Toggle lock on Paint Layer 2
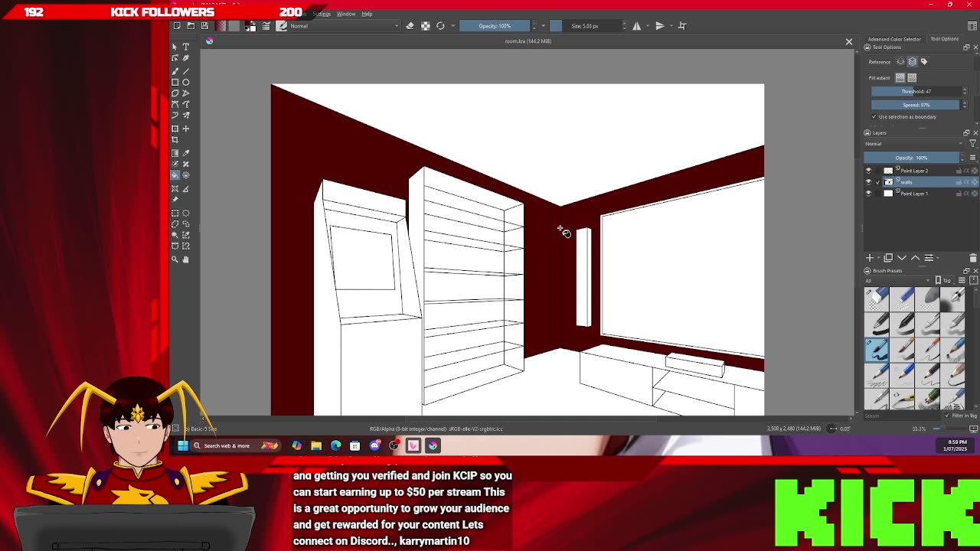 [959, 171]
